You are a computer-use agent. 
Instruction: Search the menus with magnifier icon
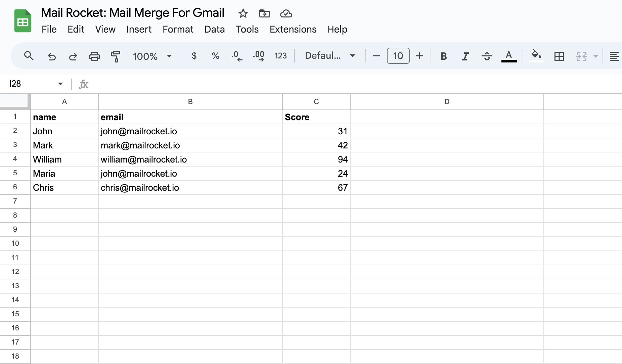(29, 56)
